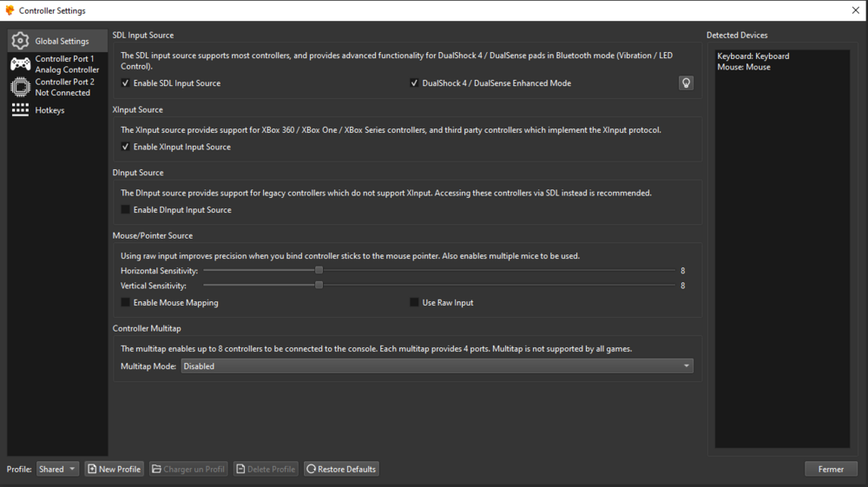Uncheck DualShock 4 / DualSense Enhanced Mode

415,83
